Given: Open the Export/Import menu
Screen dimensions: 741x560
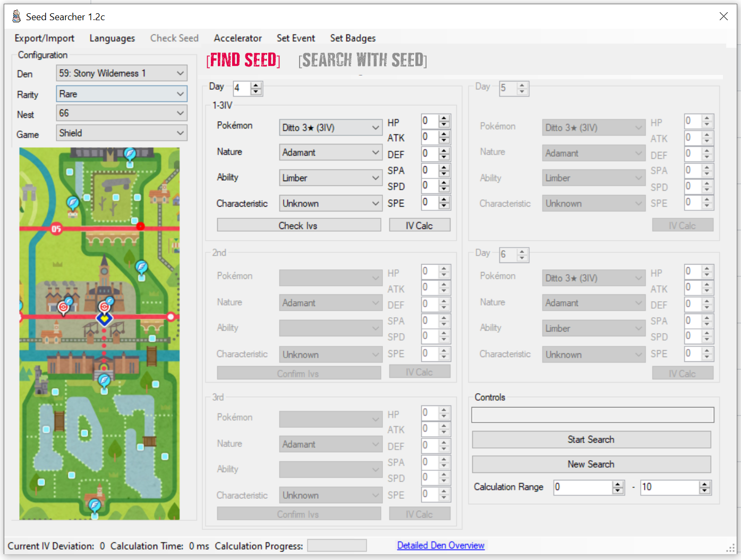Looking at the screenshot, I should click(x=45, y=38).
